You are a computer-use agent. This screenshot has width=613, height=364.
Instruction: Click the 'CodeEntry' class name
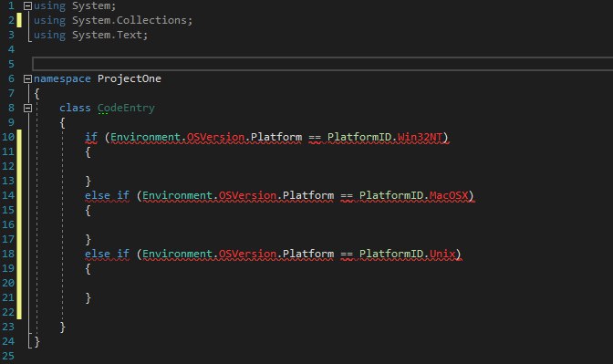pyautogui.click(x=126, y=108)
